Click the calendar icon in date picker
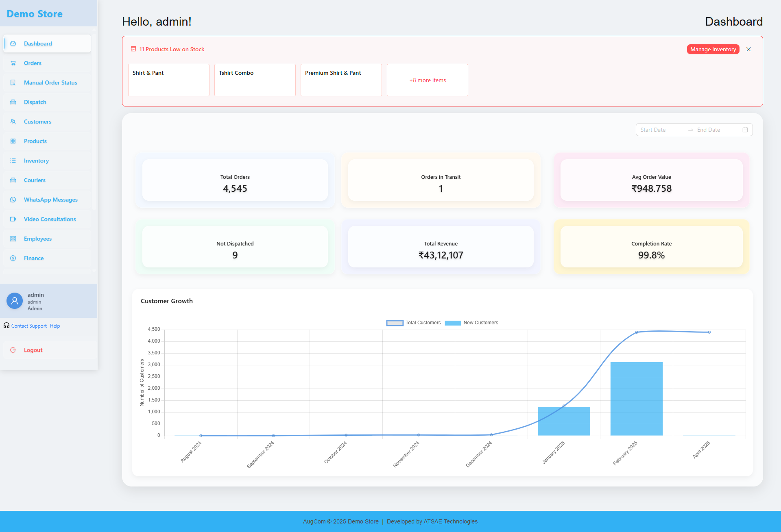This screenshot has width=781, height=532. point(745,130)
